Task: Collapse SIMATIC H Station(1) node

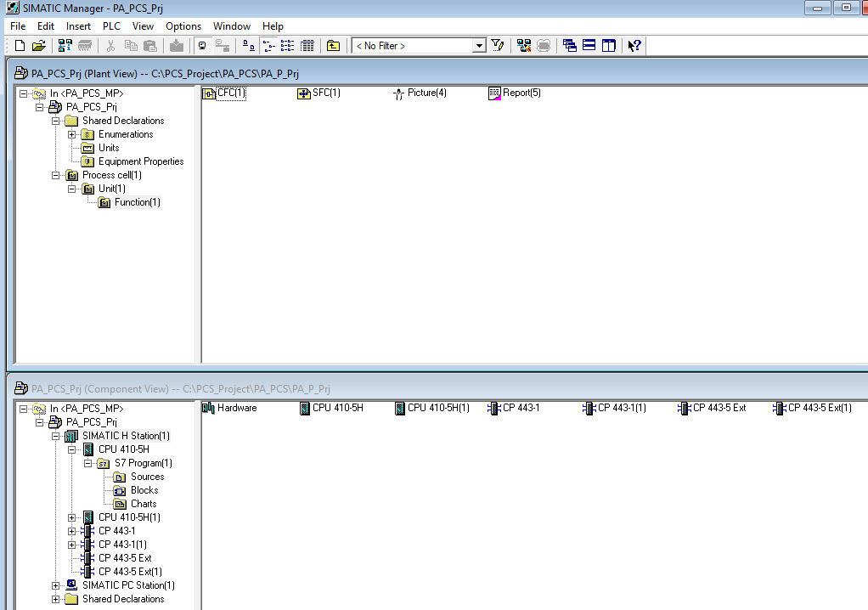Action: [x=55, y=436]
